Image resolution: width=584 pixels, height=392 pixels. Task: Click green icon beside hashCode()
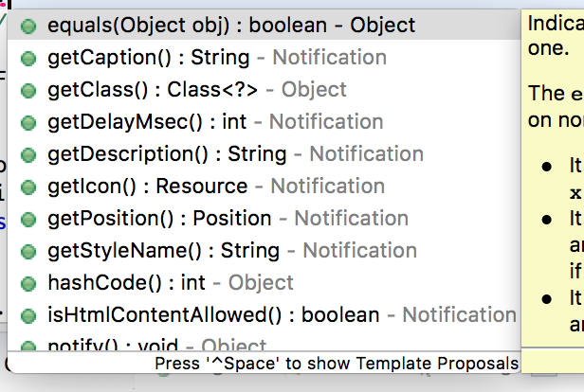28,283
